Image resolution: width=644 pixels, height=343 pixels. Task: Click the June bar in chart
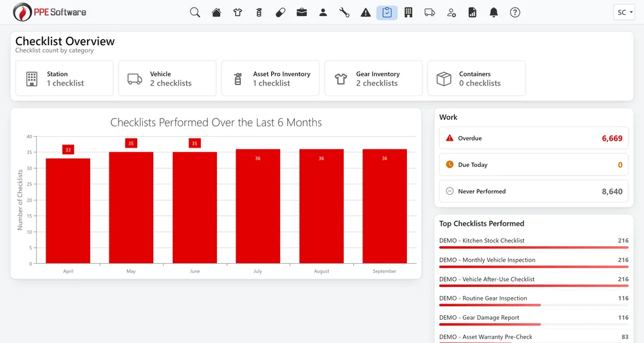point(194,208)
